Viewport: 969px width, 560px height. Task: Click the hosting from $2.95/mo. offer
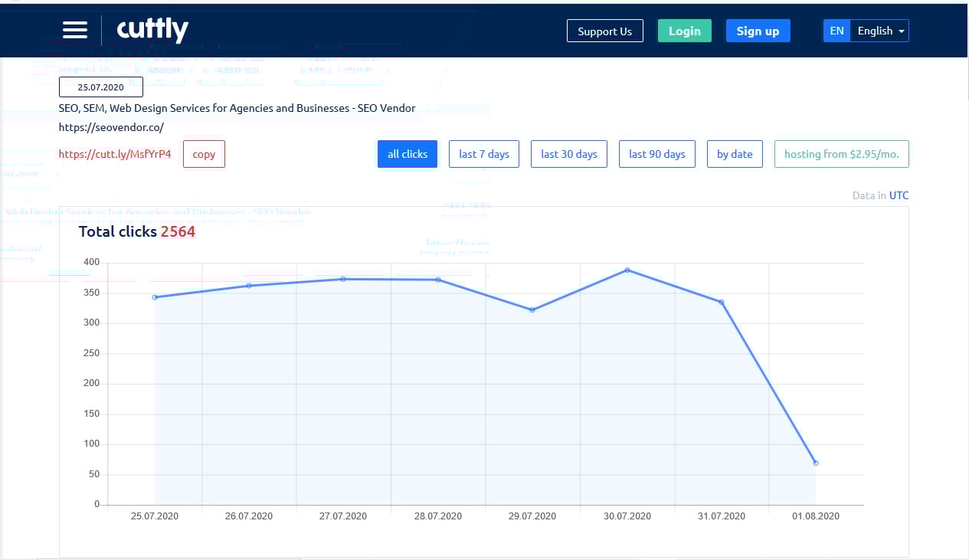[x=841, y=154]
